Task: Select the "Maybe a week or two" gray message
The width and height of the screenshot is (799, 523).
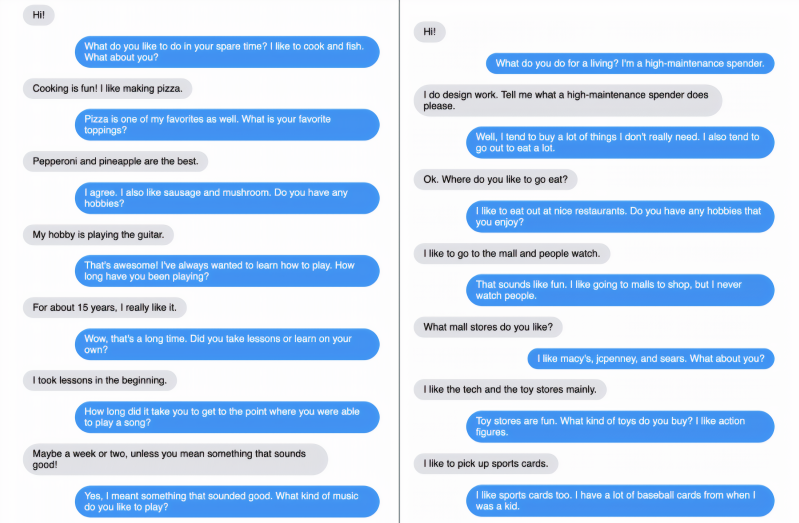Action: [x=175, y=459]
